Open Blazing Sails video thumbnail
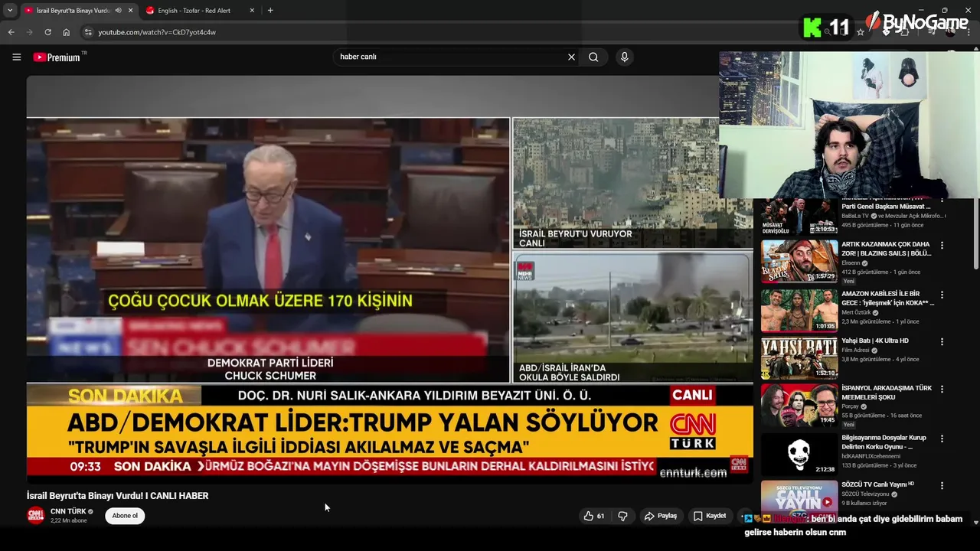This screenshot has height=551, width=980. click(x=799, y=261)
